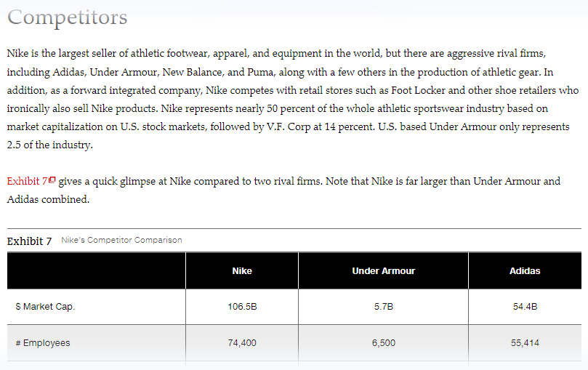588x370 pixels.
Task: Select the Adidas column header
Action: click(x=525, y=270)
